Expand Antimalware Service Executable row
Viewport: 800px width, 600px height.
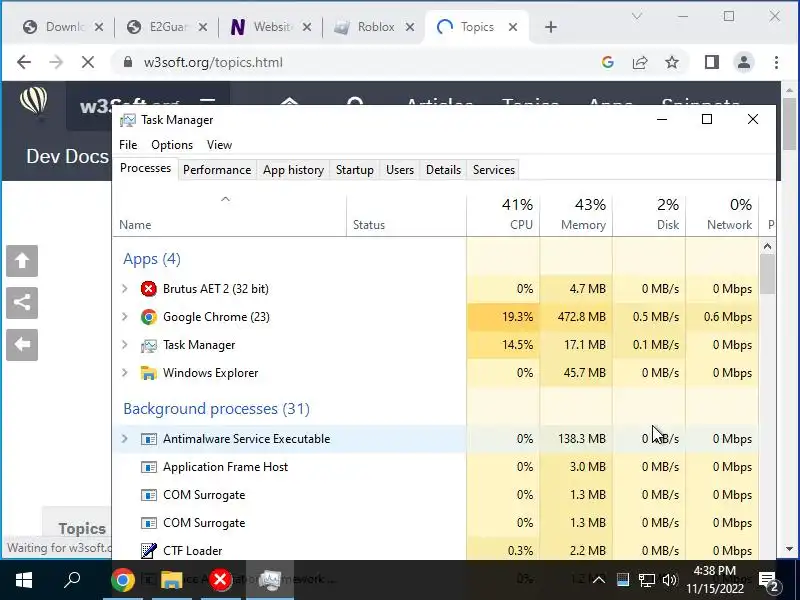pos(124,439)
